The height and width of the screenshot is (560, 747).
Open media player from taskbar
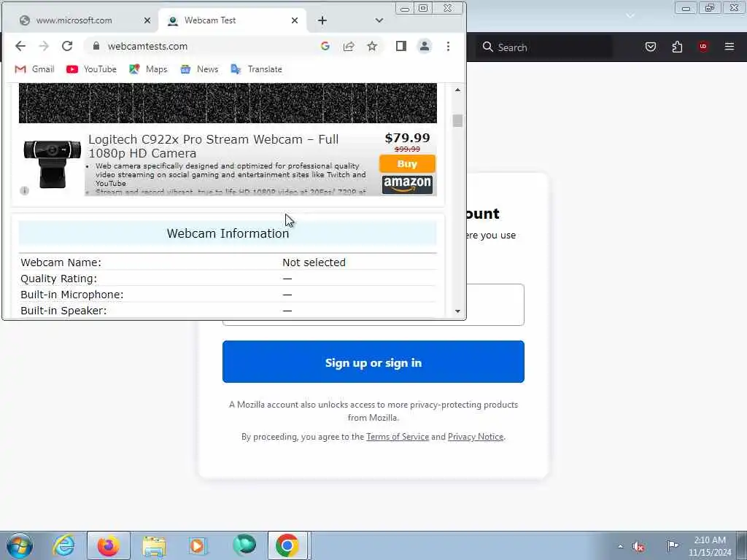tap(197, 545)
